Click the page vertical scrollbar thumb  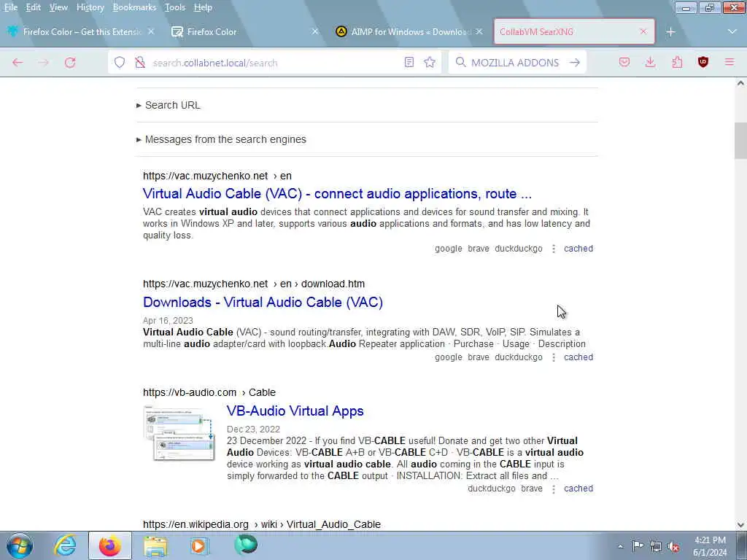pos(740,141)
